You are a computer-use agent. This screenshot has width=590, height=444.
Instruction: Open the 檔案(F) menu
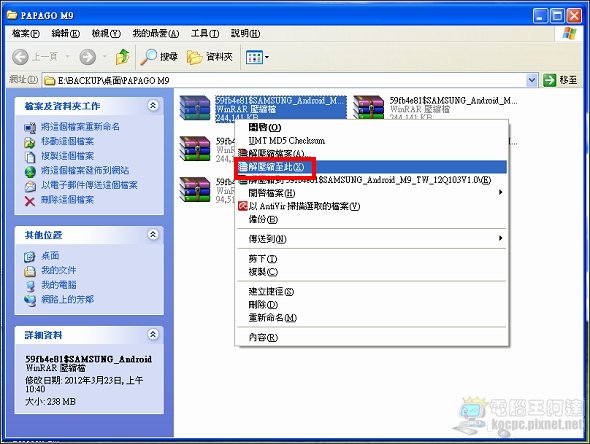click(x=26, y=33)
